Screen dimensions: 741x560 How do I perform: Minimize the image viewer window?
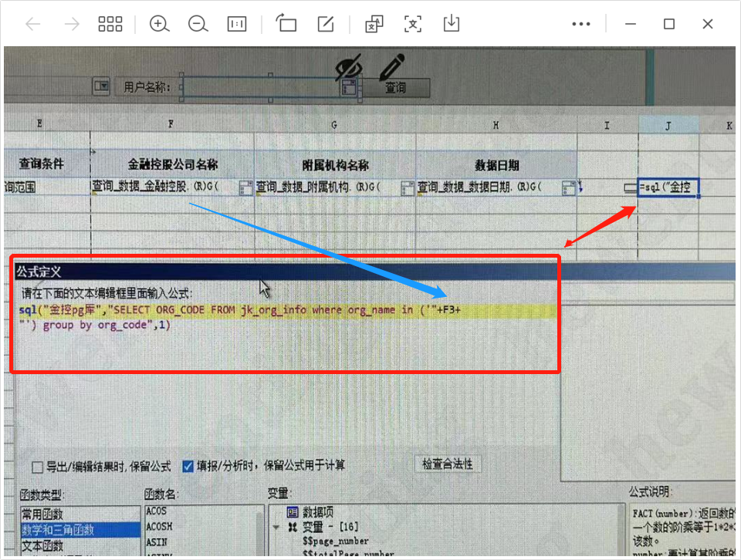point(631,24)
